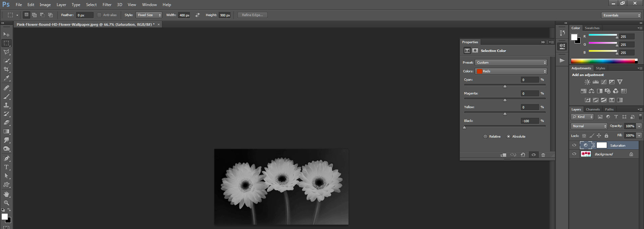
Task: Open the Colors dropdown showing Reds
Action: coord(511,71)
